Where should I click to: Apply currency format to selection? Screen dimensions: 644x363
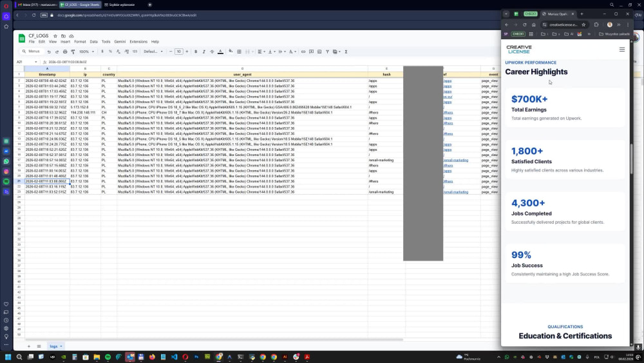click(x=102, y=52)
